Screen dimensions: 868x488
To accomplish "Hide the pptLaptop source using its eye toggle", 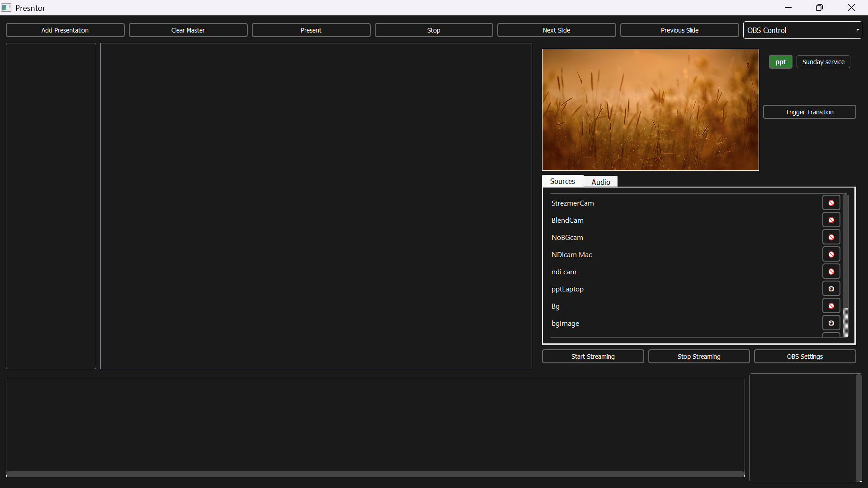I will coord(830,288).
